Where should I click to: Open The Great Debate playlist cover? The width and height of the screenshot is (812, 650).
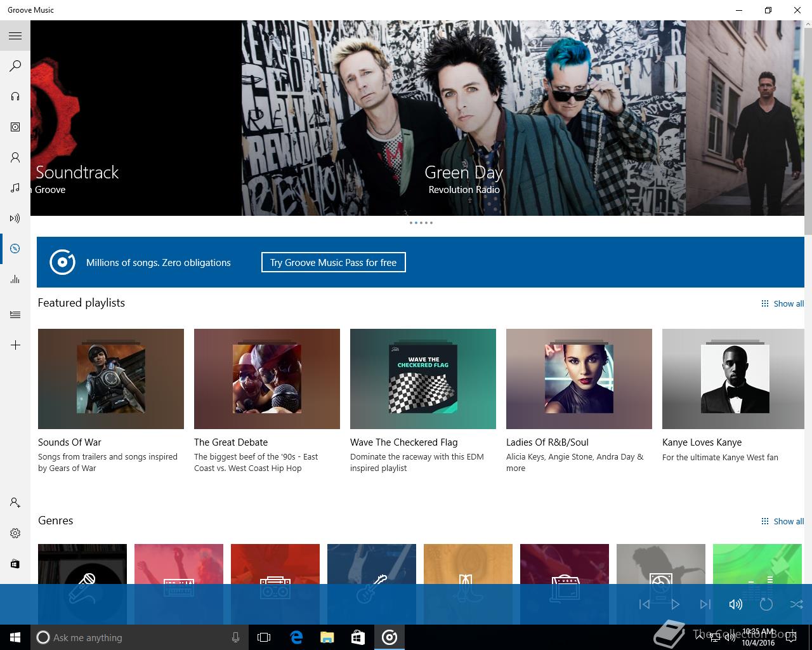tap(267, 379)
